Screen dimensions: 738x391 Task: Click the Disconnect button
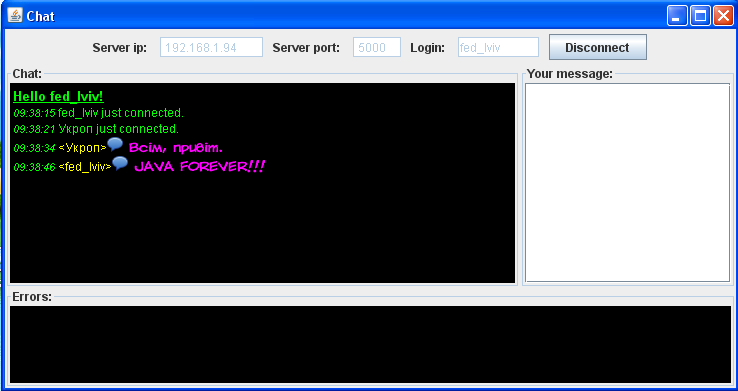598,47
